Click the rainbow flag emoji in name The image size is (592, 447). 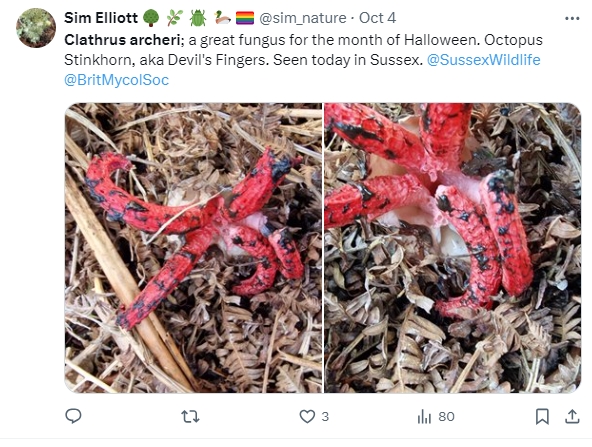(x=245, y=18)
